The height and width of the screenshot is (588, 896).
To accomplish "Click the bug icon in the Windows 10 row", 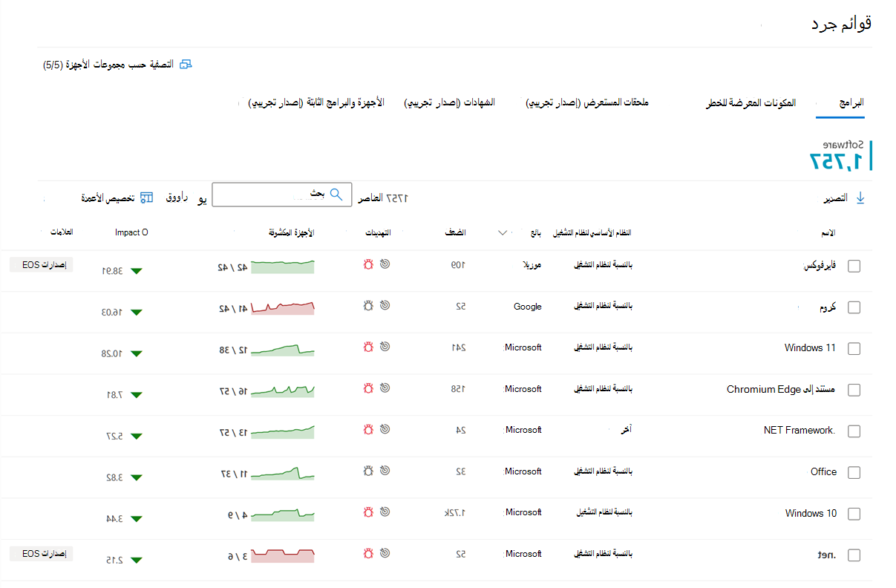I will coord(368,512).
